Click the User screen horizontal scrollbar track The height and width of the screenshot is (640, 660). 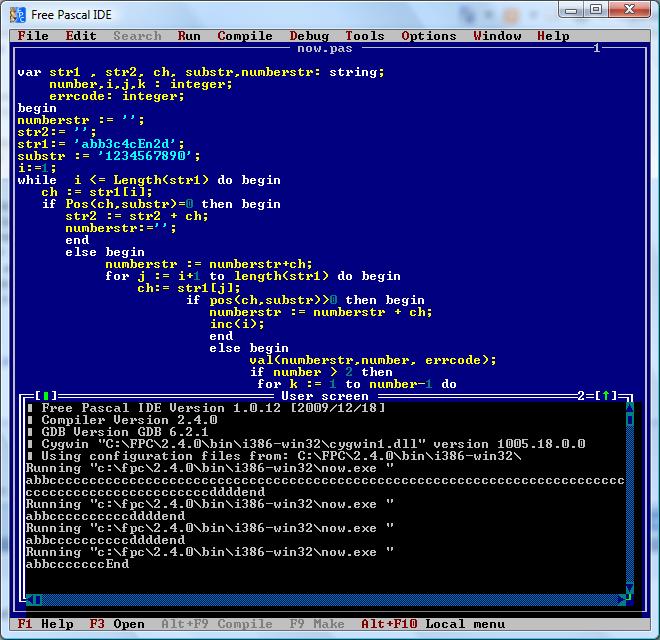coord(320,600)
